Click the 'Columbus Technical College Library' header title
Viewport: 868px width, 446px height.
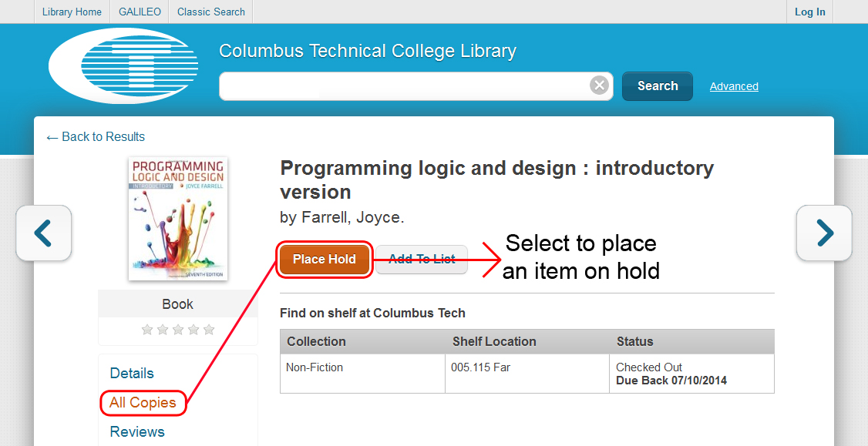click(368, 51)
